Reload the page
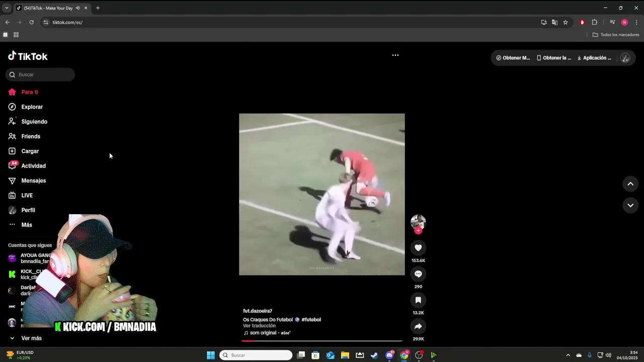 [x=31, y=22]
